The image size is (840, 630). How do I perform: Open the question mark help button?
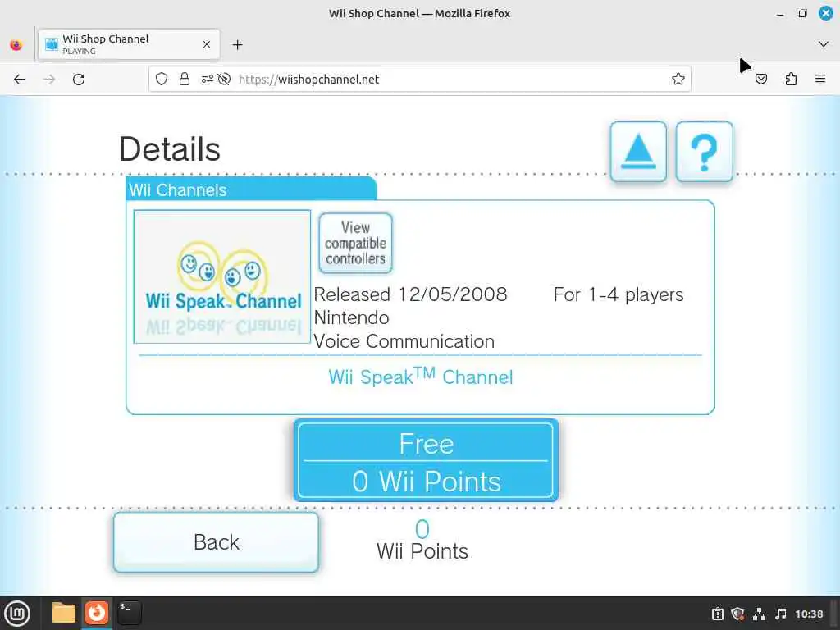click(x=704, y=152)
